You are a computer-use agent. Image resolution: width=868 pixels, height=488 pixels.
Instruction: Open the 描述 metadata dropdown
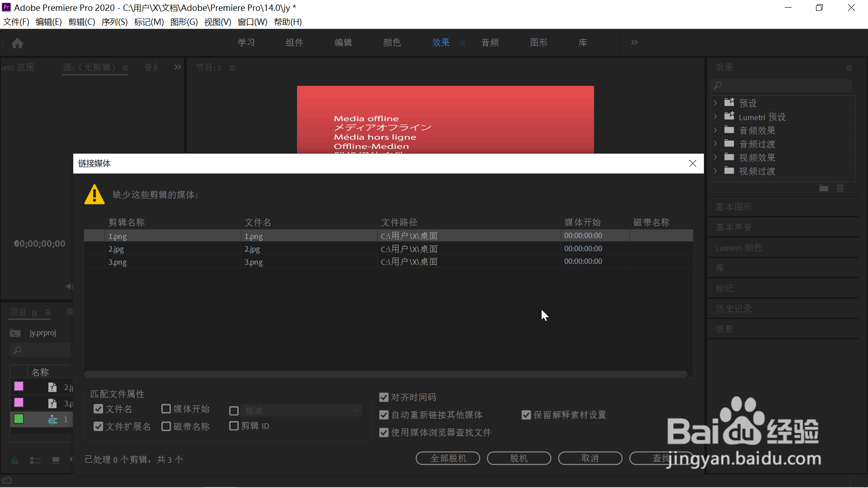302,411
